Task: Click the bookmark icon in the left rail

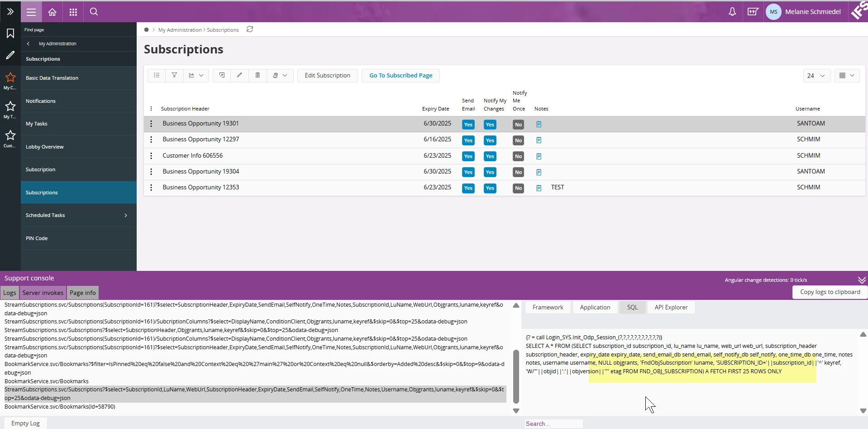Action: point(10,34)
